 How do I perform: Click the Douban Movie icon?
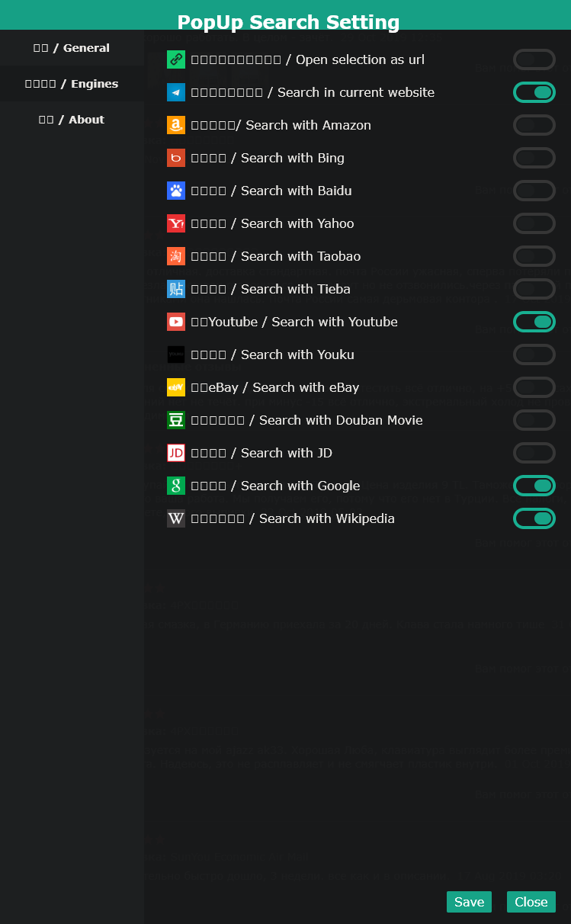[176, 420]
